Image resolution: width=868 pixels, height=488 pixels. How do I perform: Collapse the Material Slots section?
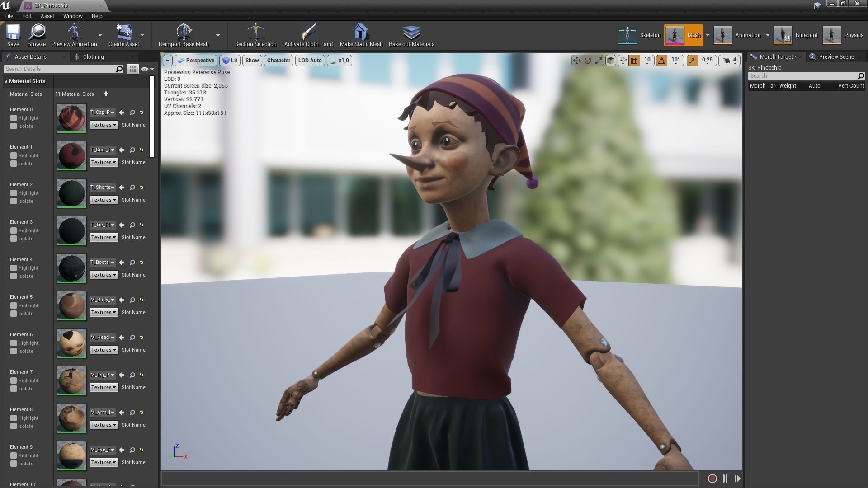(6, 81)
